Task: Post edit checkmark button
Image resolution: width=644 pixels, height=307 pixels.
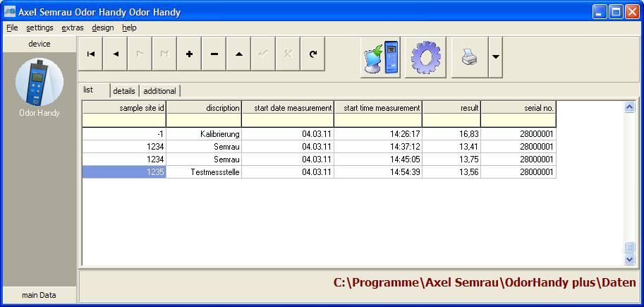Action: pyautogui.click(x=263, y=54)
